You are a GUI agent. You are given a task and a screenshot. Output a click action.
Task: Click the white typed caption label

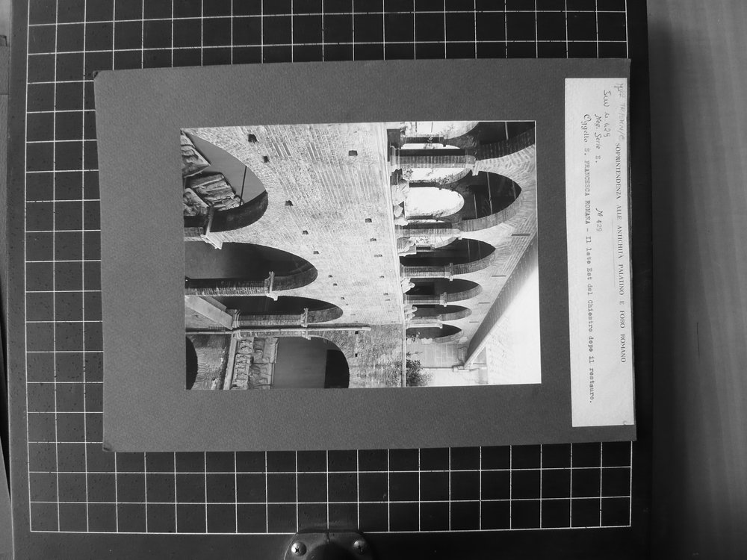tap(599, 252)
